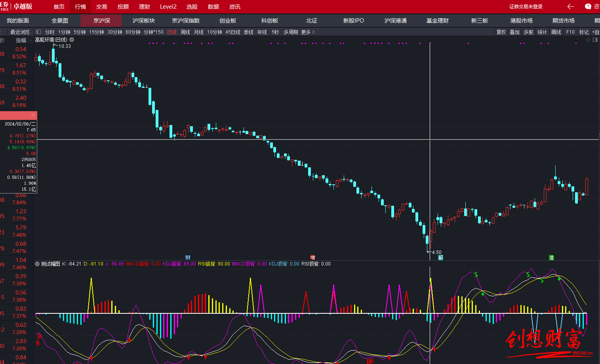Select the 5秒 period

pyautogui.click(x=275, y=32)
